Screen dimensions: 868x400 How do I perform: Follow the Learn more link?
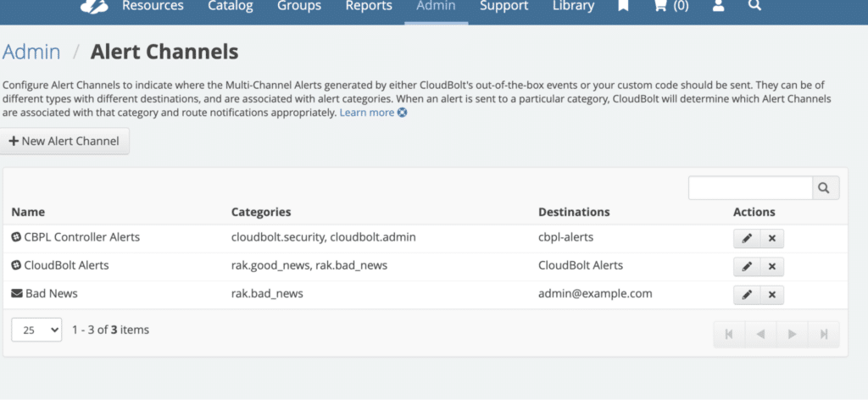pyautogui.click(x=366, y=113)
